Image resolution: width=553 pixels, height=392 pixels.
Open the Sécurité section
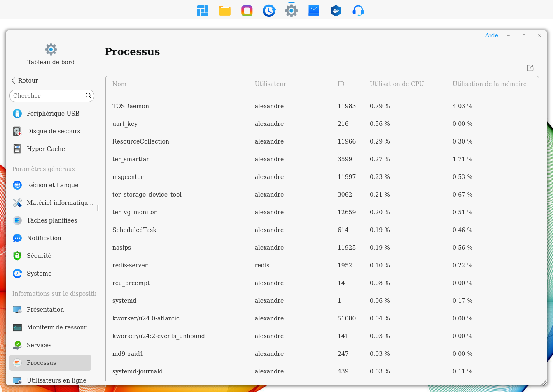[39, 256]
